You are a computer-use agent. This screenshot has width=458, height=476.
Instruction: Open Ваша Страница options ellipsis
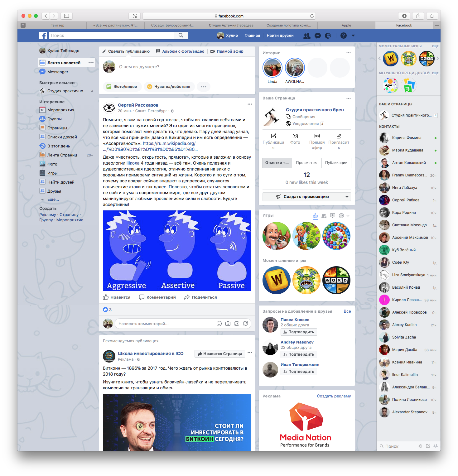click(349, 99)
